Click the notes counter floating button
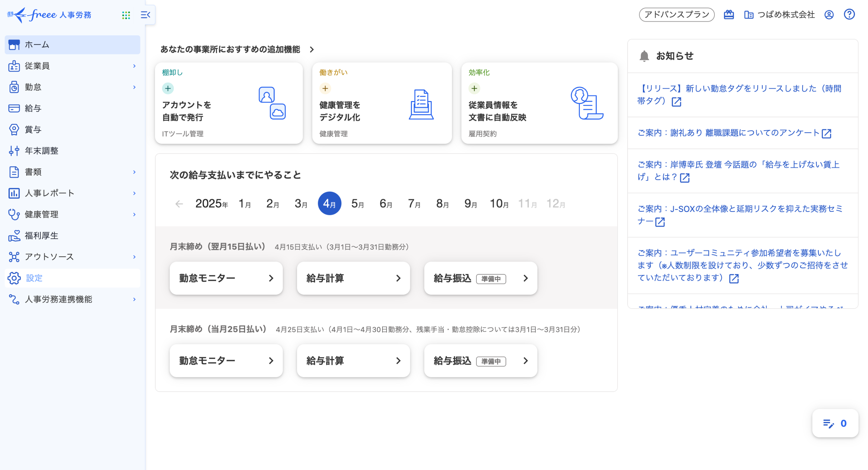Viewport: 868px width, 470px height. tap(835, 423)
